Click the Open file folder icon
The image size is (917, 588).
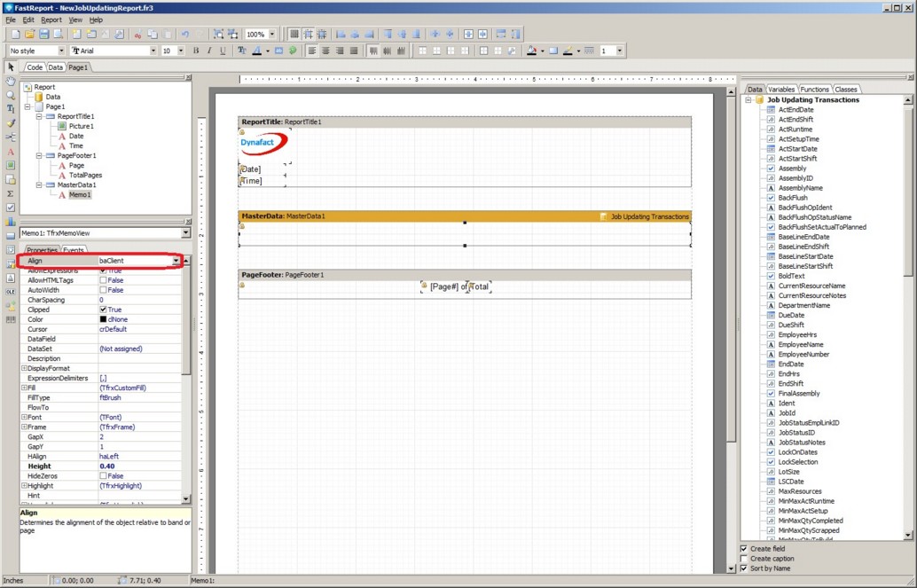pyautogui.click(x=29, y=34)
